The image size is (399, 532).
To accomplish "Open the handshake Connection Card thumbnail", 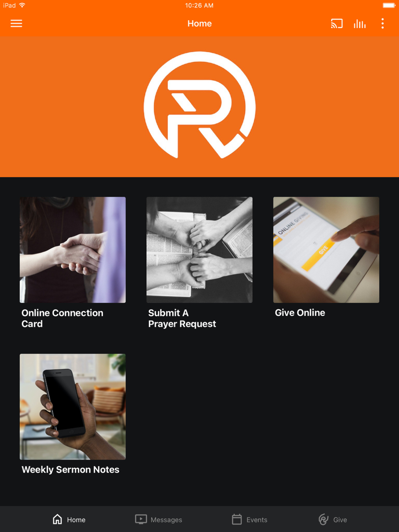I will click(73, 250).
